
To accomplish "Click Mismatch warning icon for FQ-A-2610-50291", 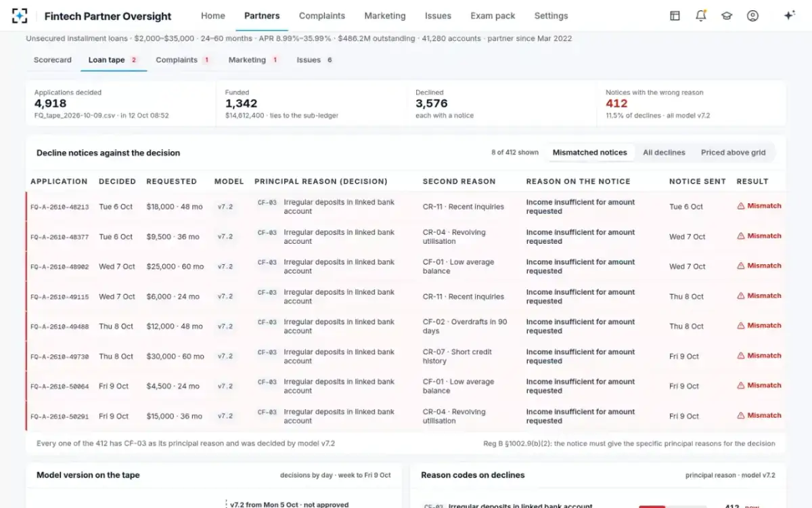I will pyautogui.click(x=741, y=415).
